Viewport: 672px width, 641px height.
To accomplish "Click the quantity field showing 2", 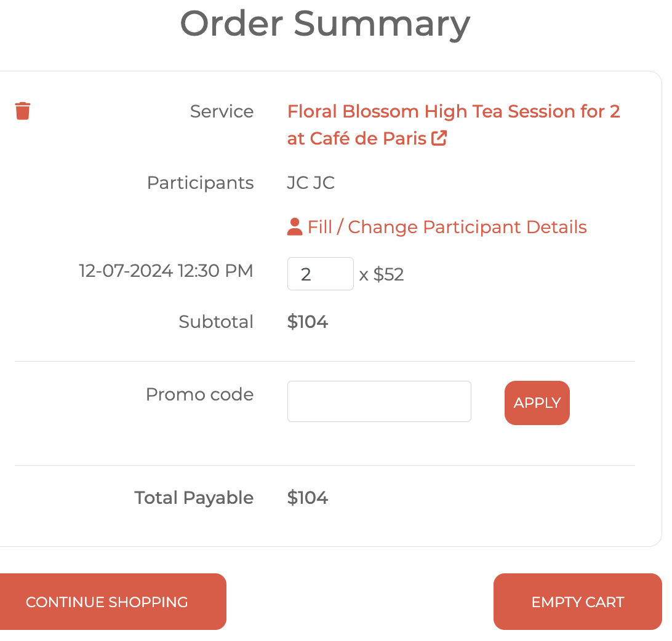I will click(x=320, y=274).
